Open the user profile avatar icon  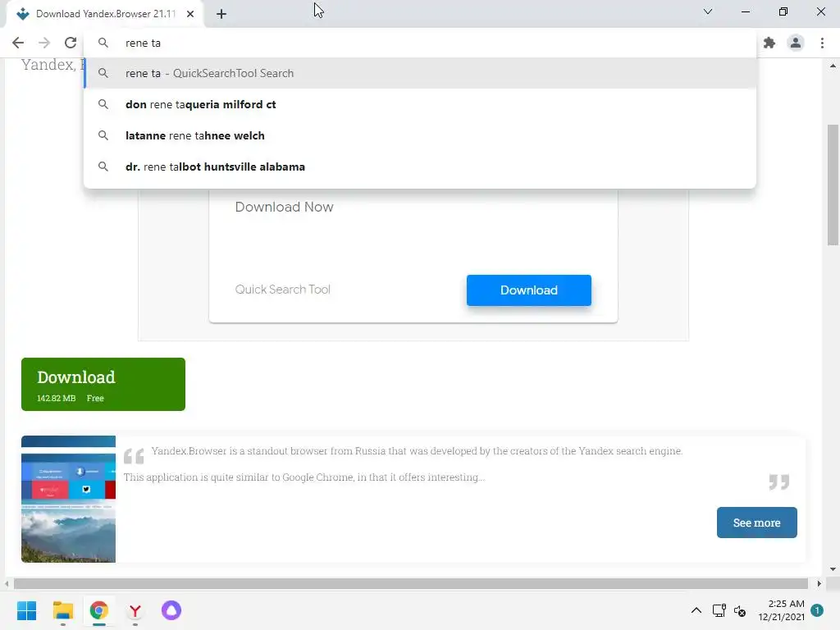click(796, 43)
